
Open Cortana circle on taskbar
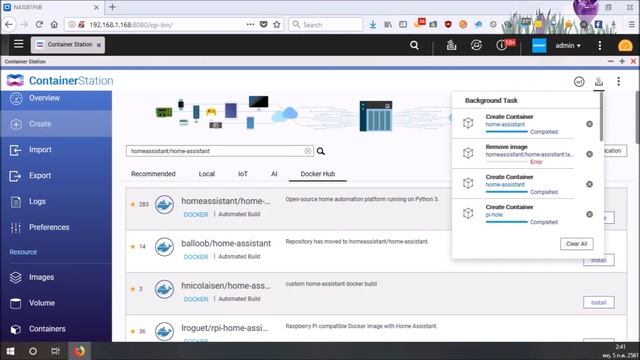pos(33,351)
